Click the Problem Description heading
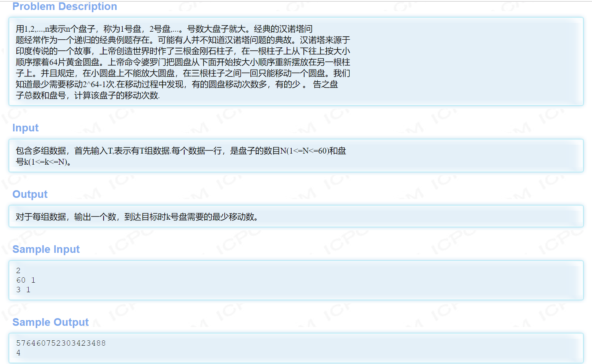Screen dimensions: 592x364 (x=65, y=6)
